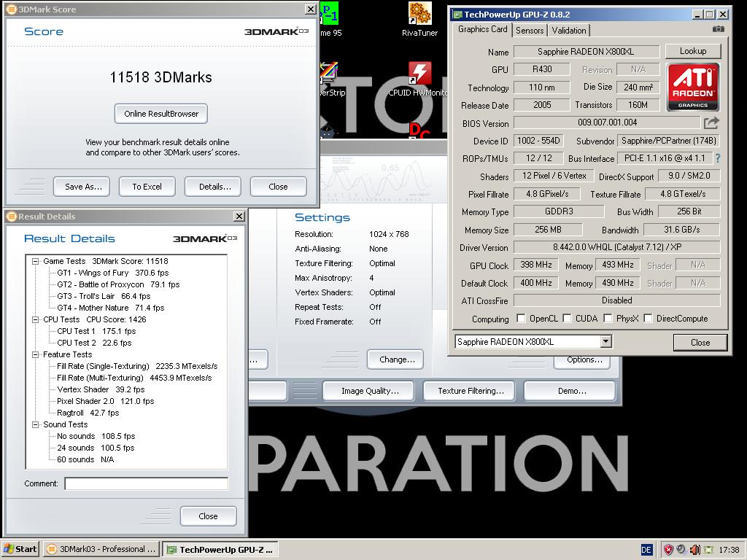747x560 pixels.
Task: Click the Driver Version value field
Action: pos(617,247)
